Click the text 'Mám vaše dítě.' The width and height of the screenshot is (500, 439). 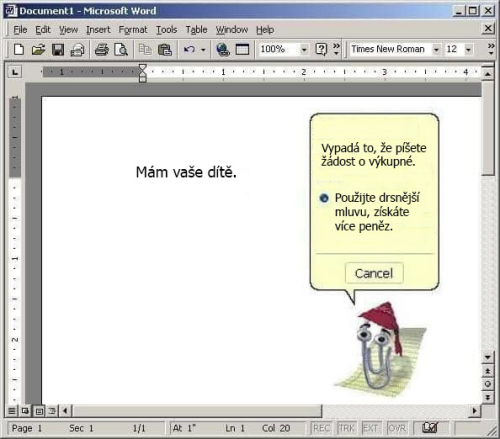(186, 172)
